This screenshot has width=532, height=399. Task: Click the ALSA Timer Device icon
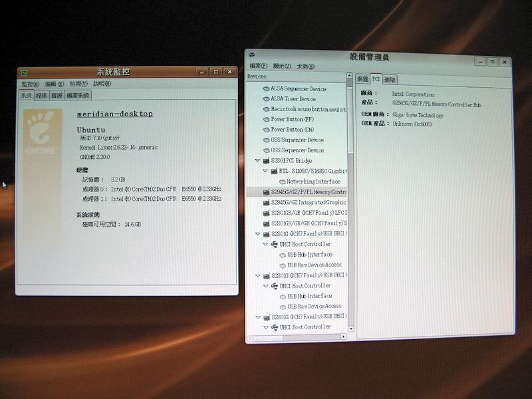click(x=267, y=98)
